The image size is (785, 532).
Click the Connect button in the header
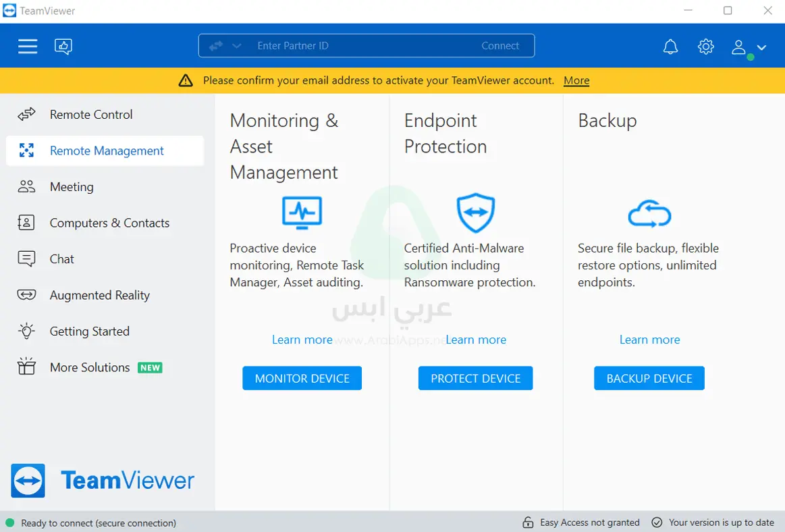click(500, 46)
